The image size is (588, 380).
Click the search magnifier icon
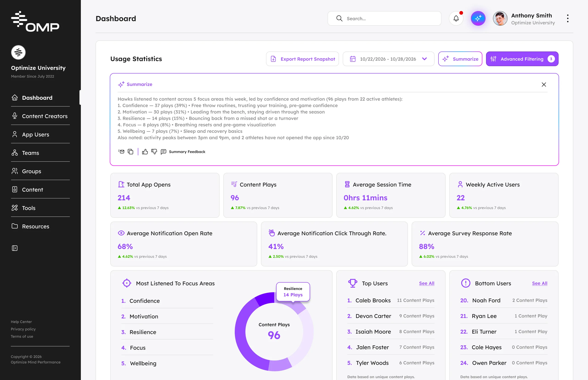point(339,18)
